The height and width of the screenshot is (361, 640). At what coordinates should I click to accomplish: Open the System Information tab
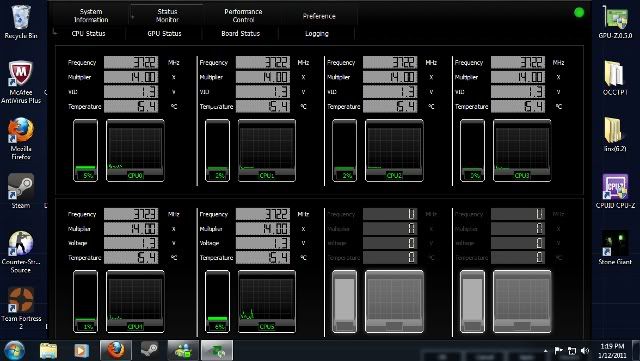point(91,16)
